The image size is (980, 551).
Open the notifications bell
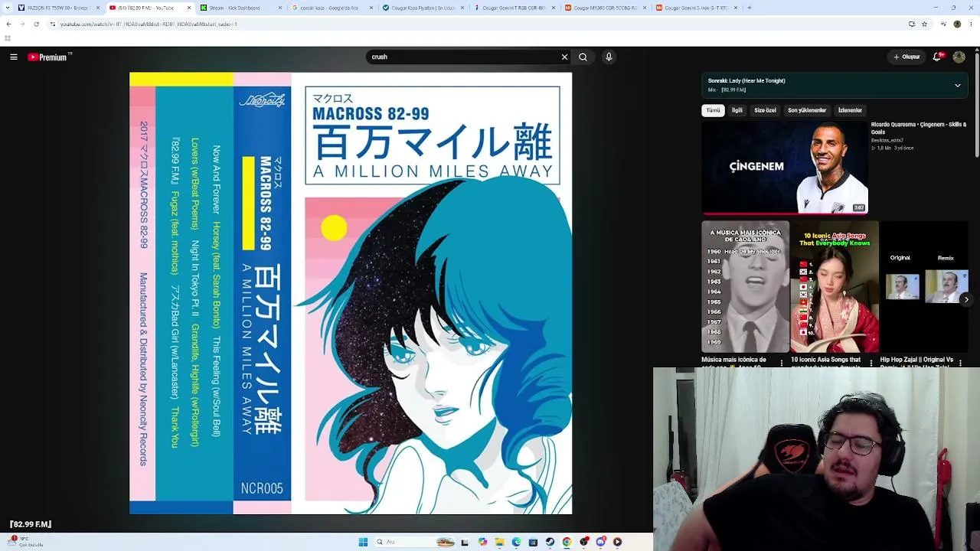click(937, 57)
